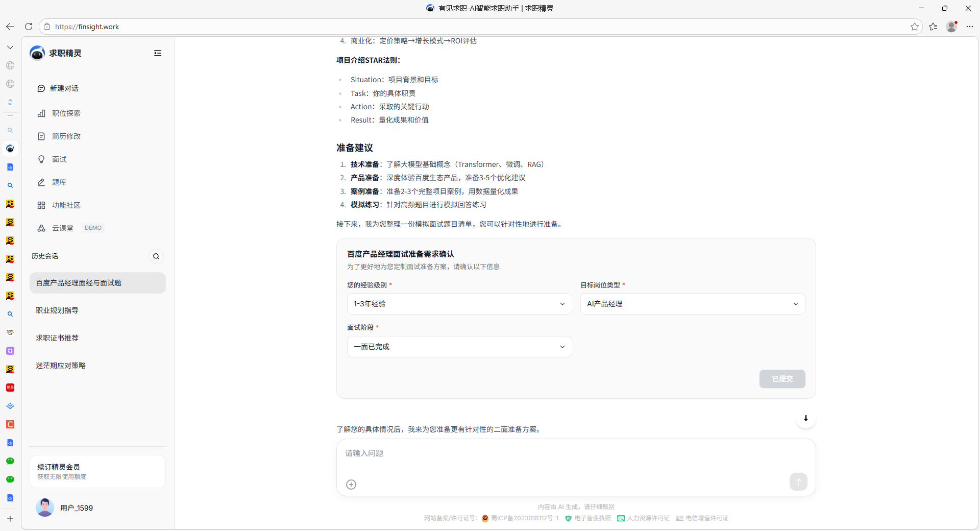Jump to bottom with the down-arrow button
Image resolution: width=980 pixels, height=531 pixels.
(806, 418)
